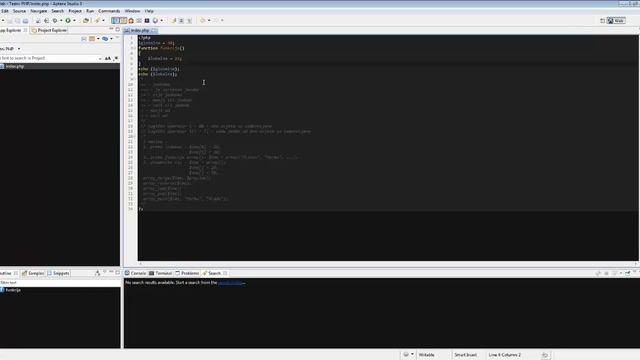640x360 pixels.
Task: Click the App Explorer folder icon
Action: (92, 39)
